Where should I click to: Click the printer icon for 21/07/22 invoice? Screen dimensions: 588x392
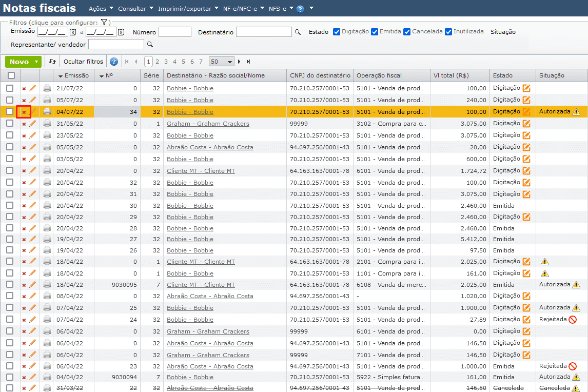point(47,88)
